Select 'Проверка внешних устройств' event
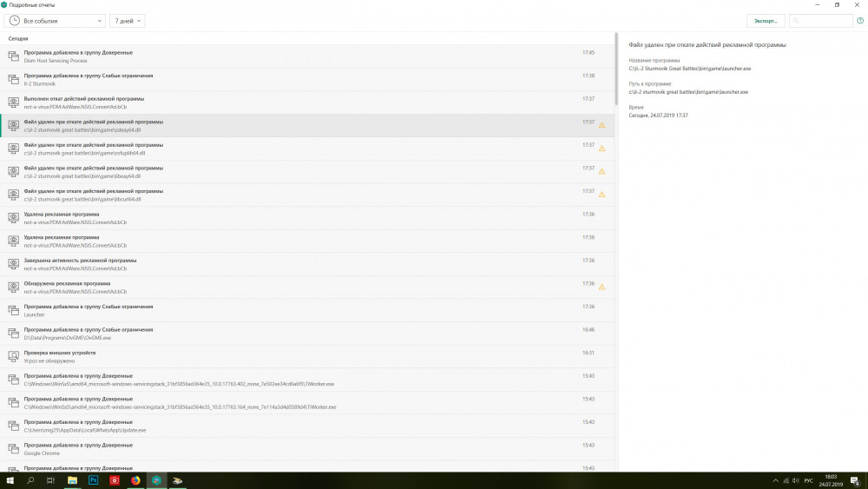Viewport: 868px width, 489px height. (307, 357)
